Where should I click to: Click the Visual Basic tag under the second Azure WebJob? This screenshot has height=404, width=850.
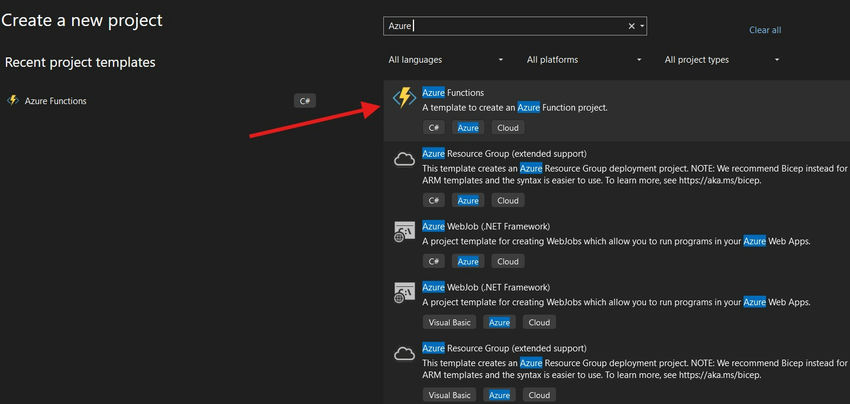[449, 322]
